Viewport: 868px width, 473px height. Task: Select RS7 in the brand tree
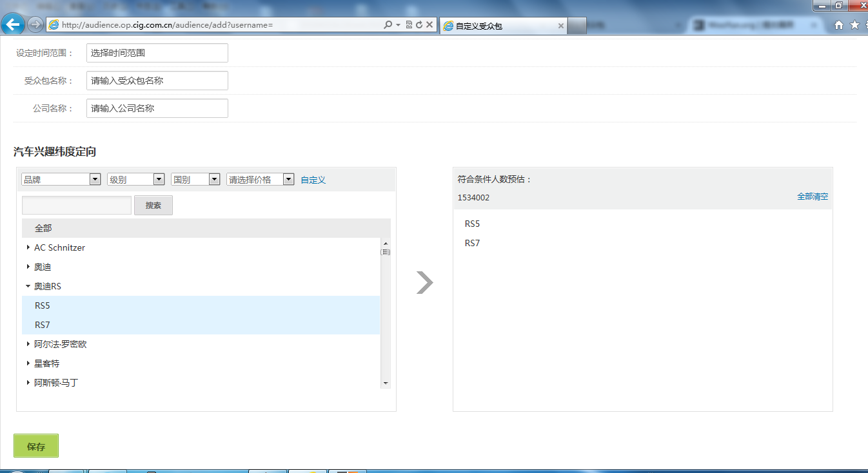201,325
